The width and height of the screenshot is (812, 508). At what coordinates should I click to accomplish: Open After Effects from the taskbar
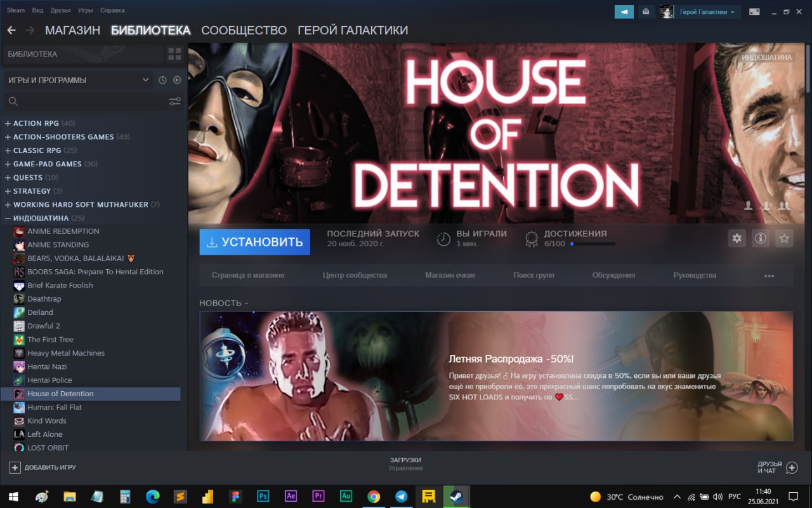click(x=291, y=496)
